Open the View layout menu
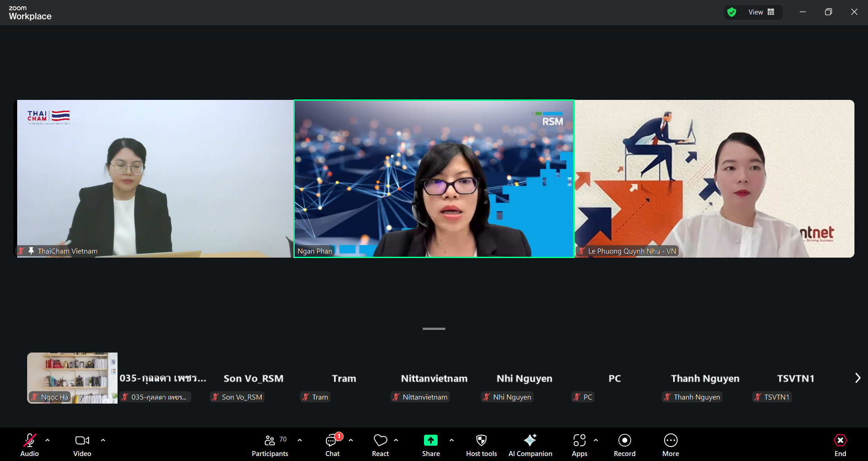868x461 pixels. [x=762, y=12]
